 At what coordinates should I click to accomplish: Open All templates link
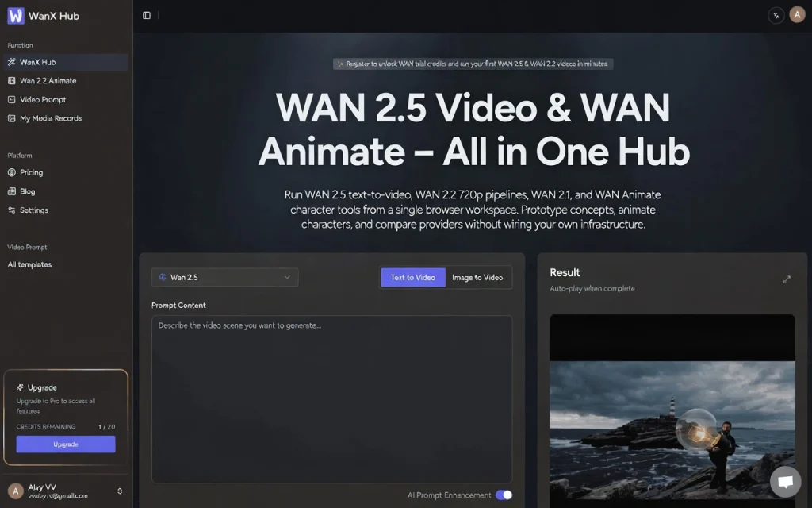29,264
